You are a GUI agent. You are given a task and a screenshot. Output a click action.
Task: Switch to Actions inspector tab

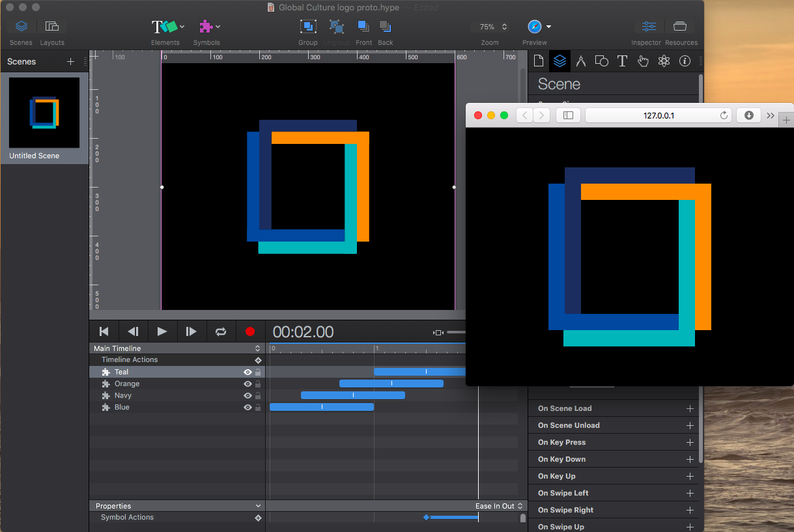[643, 61]
